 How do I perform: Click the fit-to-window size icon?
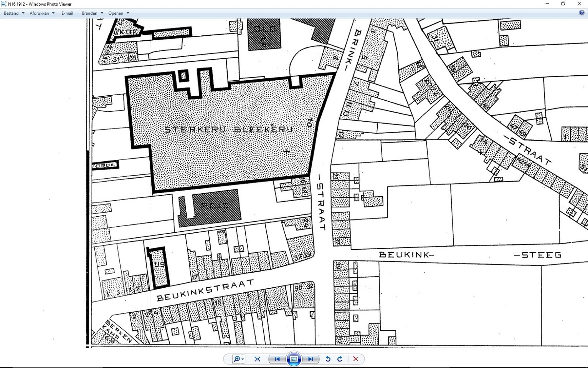pos(258,359)
